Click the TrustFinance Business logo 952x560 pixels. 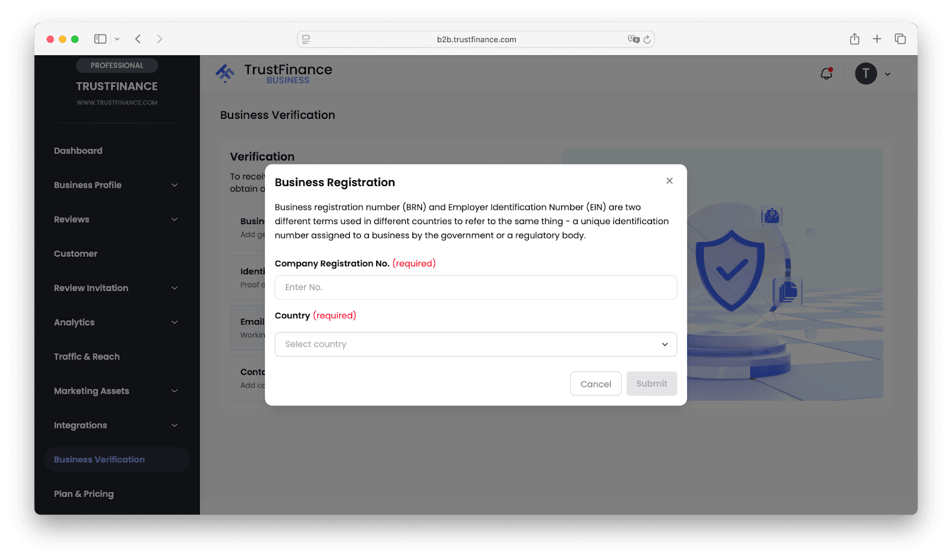tap(274, 74)
